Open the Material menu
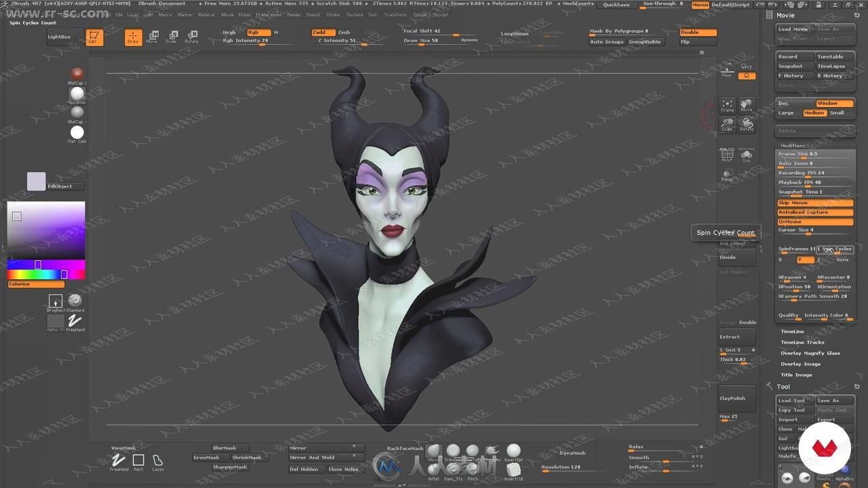 (x=206, y=14)
